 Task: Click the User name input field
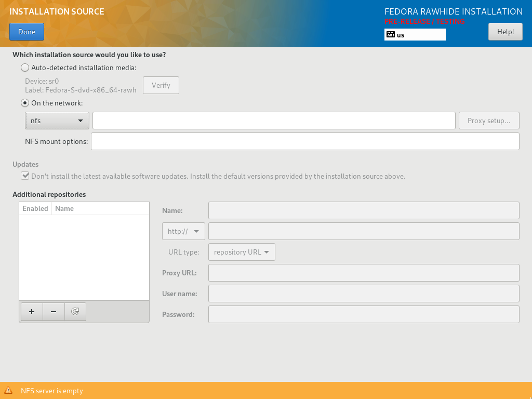(364, 294)
